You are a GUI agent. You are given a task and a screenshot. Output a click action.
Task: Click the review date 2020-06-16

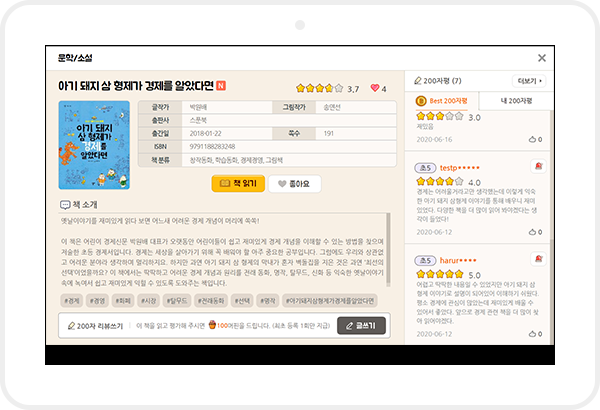tap(434, 139)
